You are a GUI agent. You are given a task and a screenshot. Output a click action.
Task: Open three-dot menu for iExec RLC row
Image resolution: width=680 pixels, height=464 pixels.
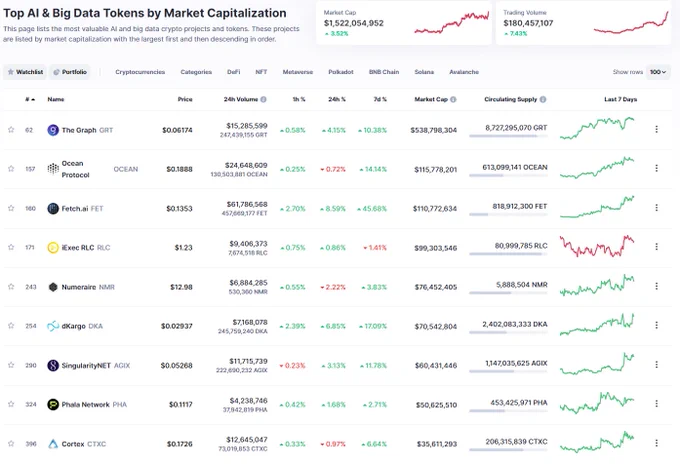(657, 247)
